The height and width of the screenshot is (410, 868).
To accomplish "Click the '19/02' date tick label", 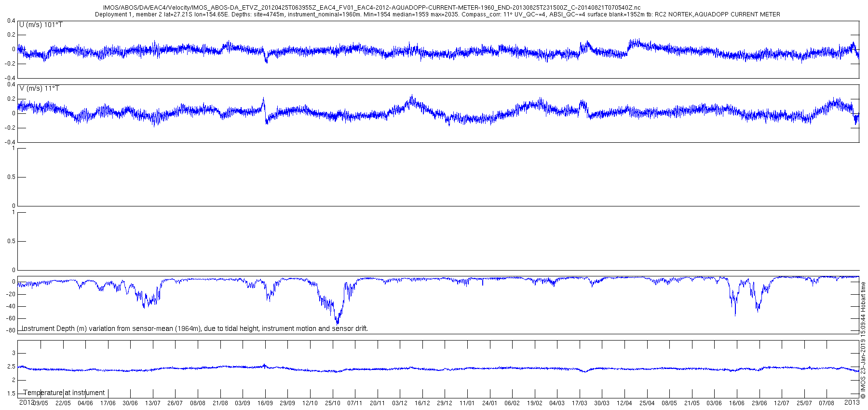I will coord(535,403).
